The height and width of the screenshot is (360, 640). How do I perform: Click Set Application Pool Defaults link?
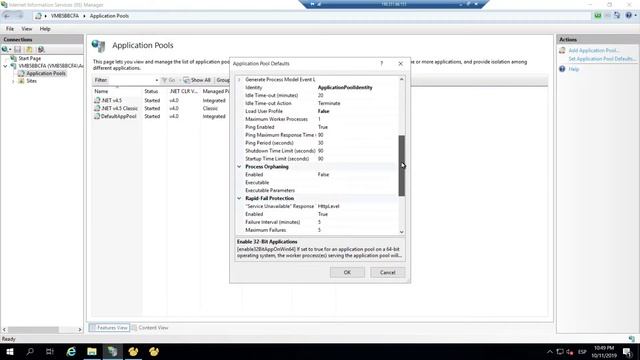pos(602,59)
